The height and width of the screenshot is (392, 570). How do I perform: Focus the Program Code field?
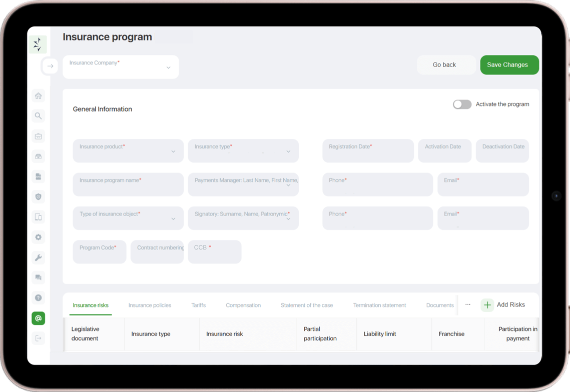(100, 252)
